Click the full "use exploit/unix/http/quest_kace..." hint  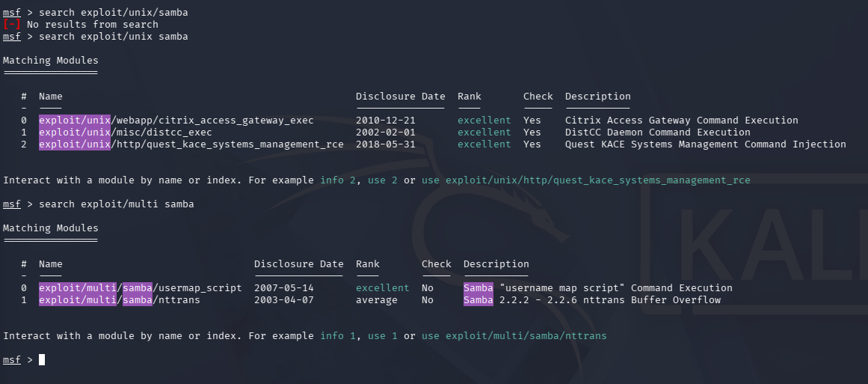point(585,180)
